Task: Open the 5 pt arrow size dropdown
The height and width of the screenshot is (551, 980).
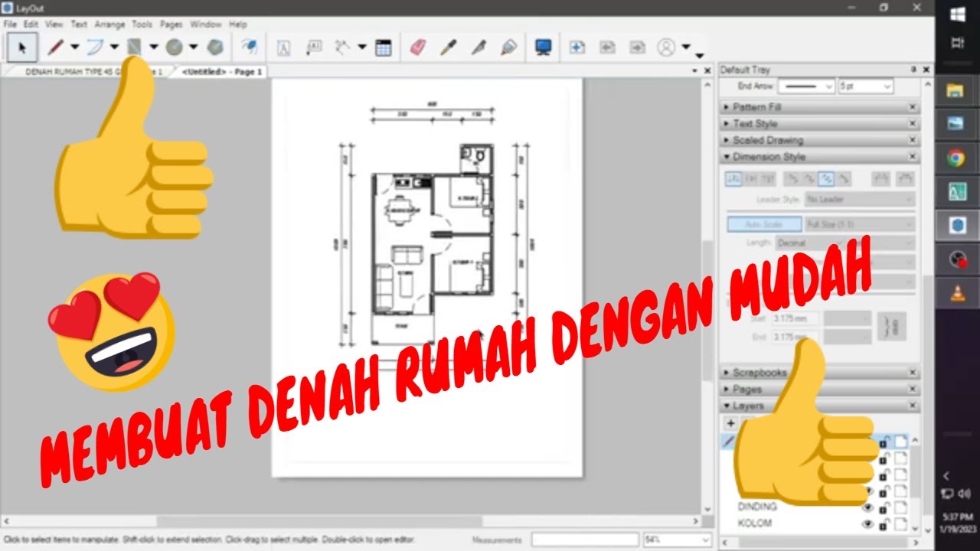Action: point(866,86)
